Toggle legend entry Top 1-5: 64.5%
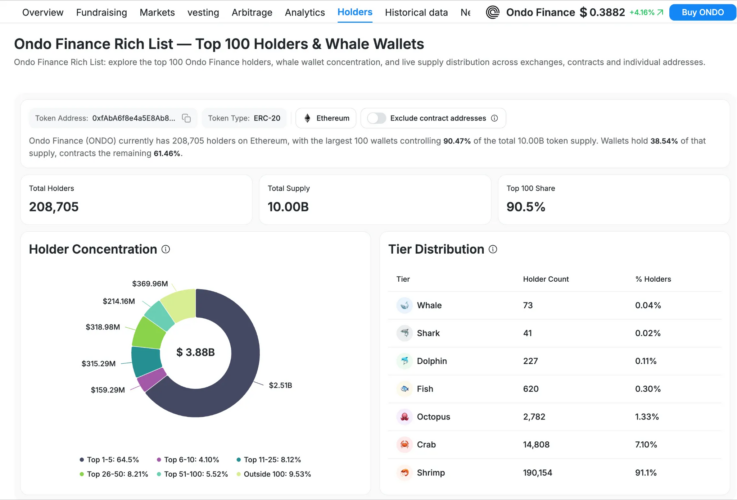The image size is (737, 500). point(109,460)
